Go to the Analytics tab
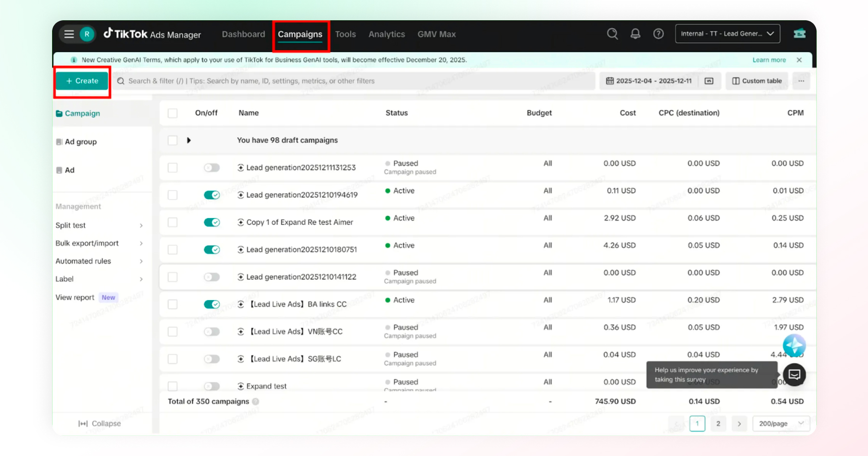868x456 pixels. pos(387,34)
